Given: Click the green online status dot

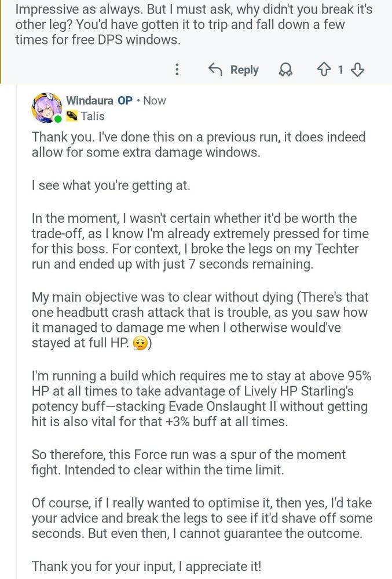Looking at the screenshot, I should 58,119.
